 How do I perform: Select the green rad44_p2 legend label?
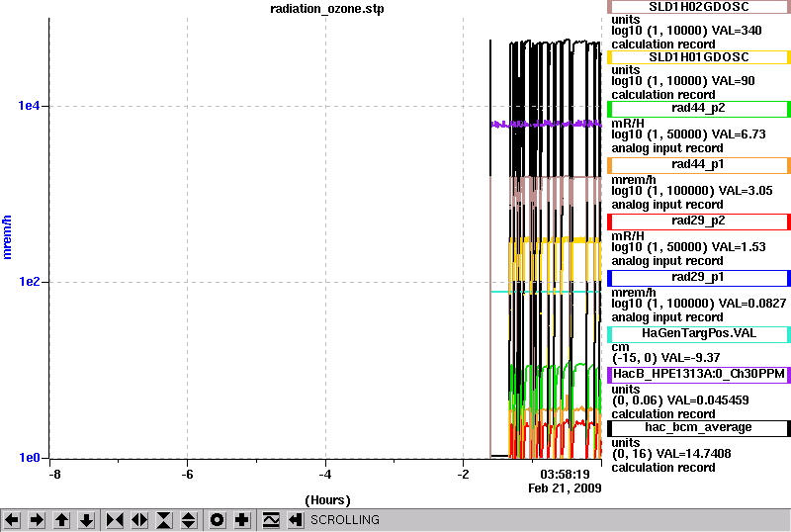pyautogui.click(x=699, y=109)
